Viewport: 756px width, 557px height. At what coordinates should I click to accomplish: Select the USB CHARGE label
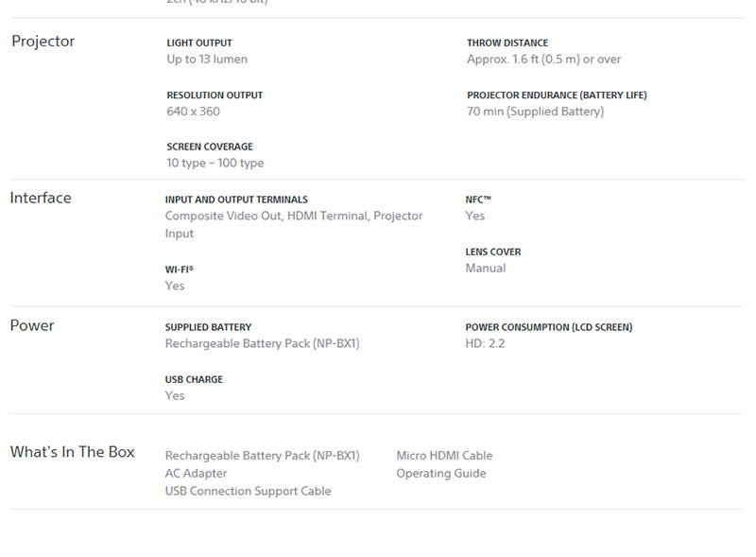point(194,380)
